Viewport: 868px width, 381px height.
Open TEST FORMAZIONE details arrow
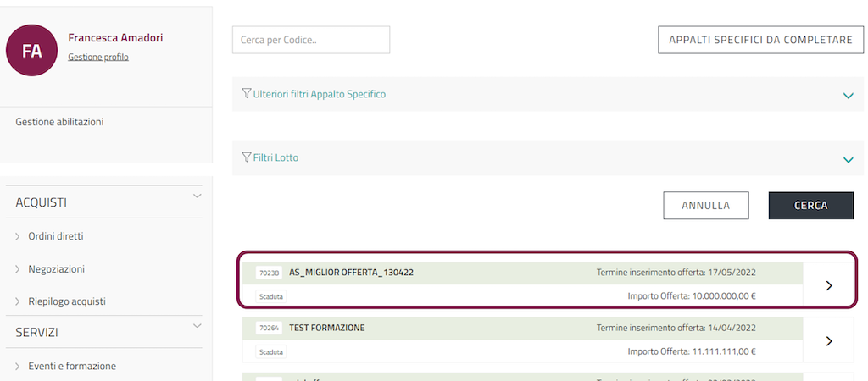pos(828,340)
